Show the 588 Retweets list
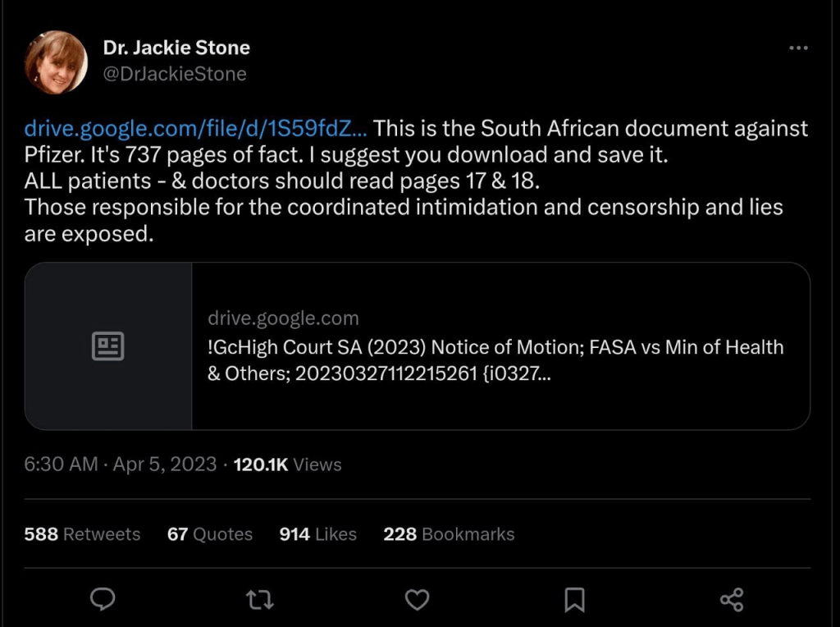 (x=82, y=534)
